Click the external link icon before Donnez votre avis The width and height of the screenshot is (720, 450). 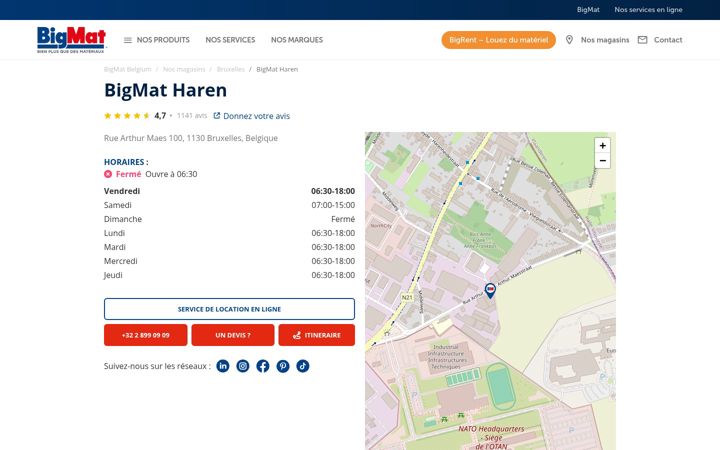coord(217,116)
